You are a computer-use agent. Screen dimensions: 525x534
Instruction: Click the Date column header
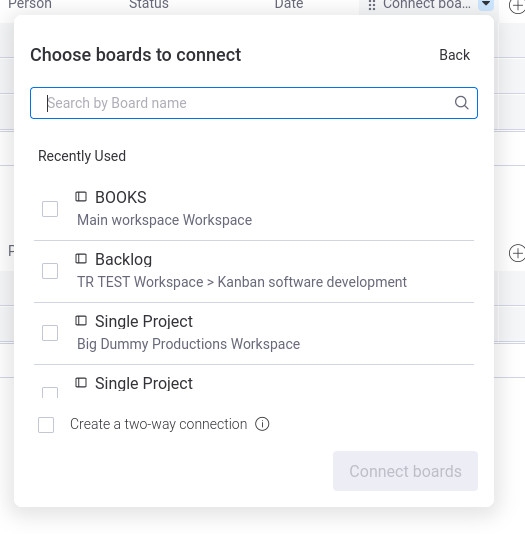289,4
